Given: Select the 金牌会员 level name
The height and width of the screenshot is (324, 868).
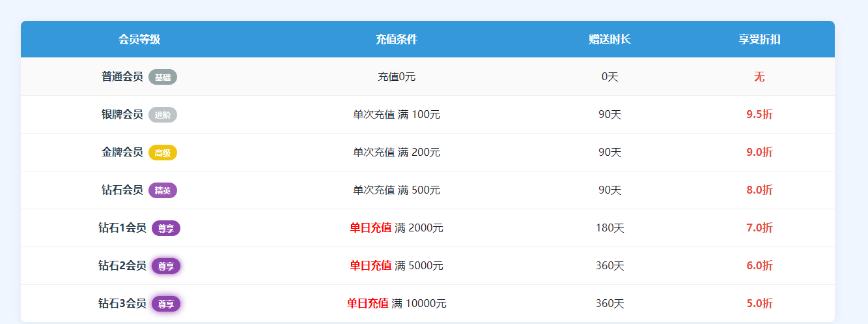Looking at the screenshot, I should (x=122, y=153).
